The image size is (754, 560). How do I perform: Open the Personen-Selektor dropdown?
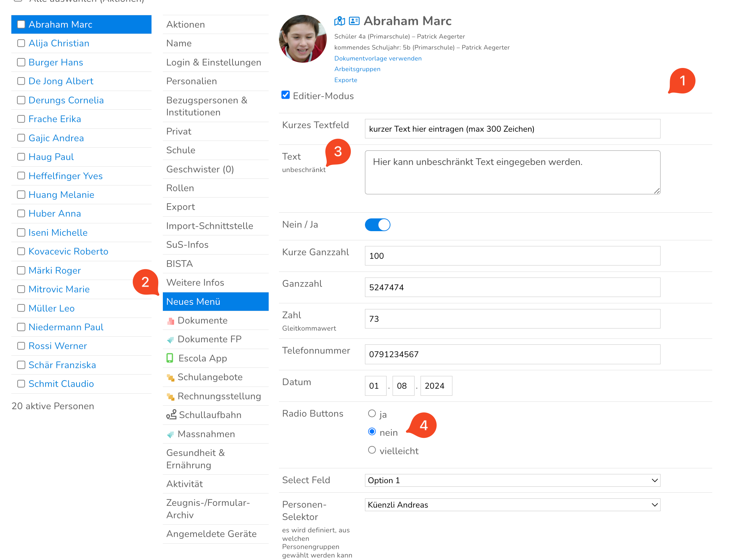tap(512, 505)
